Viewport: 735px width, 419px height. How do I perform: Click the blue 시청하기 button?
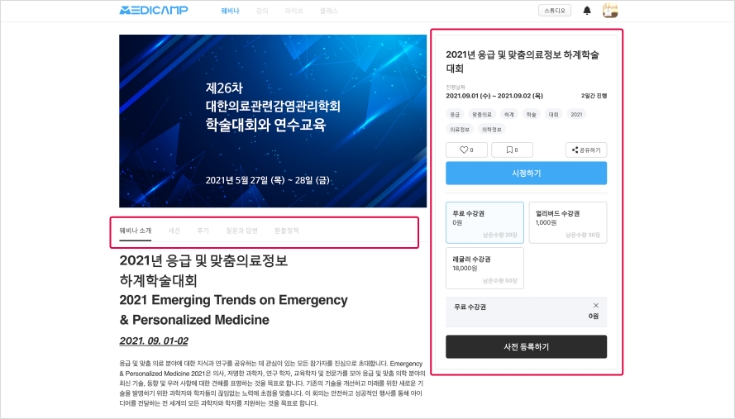[526, 173]
